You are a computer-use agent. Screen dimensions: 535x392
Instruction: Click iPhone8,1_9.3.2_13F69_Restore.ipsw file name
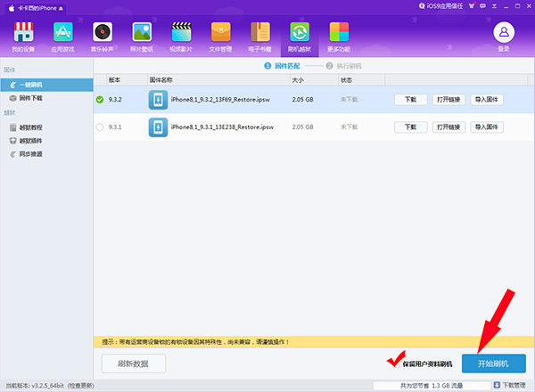pos(220,100)
